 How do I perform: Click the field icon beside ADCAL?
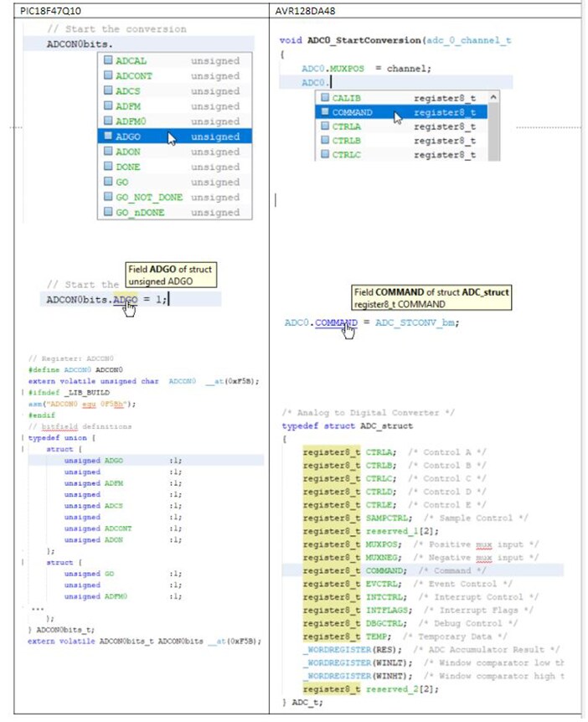click(x=108, y=61)
